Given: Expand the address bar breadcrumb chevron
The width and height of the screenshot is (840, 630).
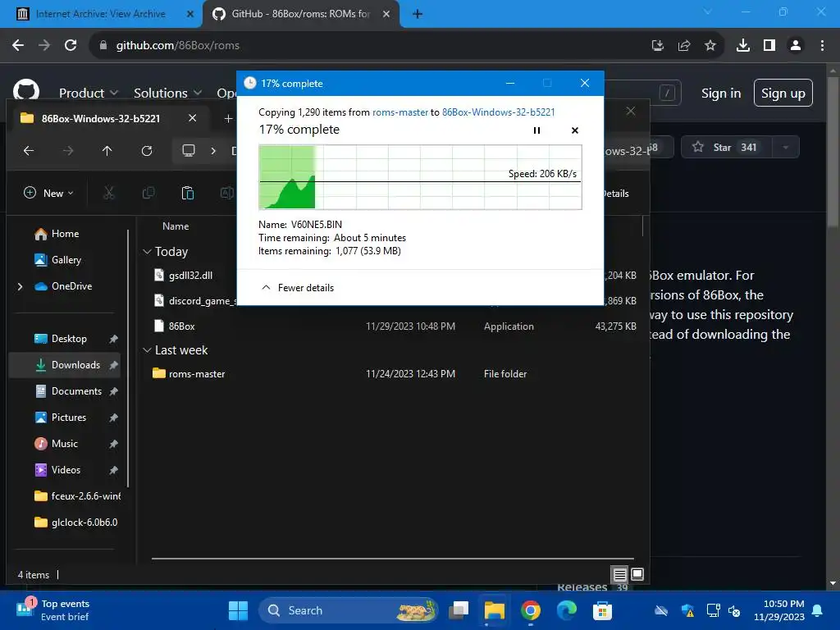Looking at the screenshot, I should pos(213,151).
